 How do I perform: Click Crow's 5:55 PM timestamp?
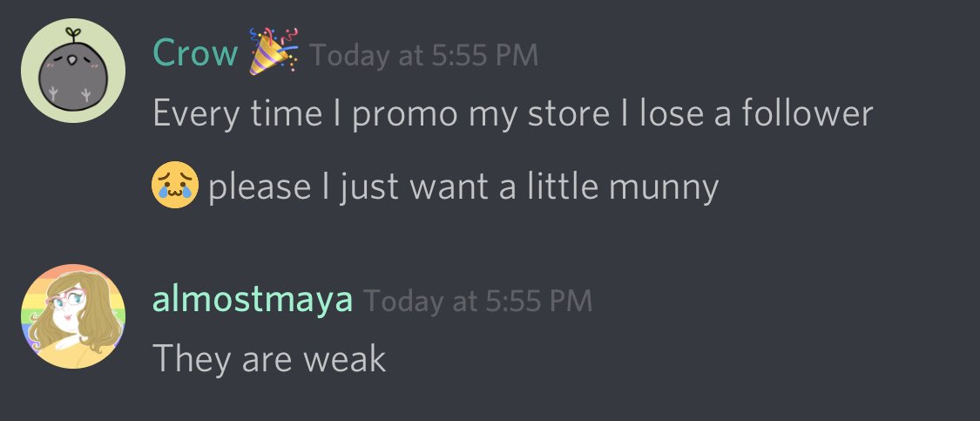click(x=423, y=56)
